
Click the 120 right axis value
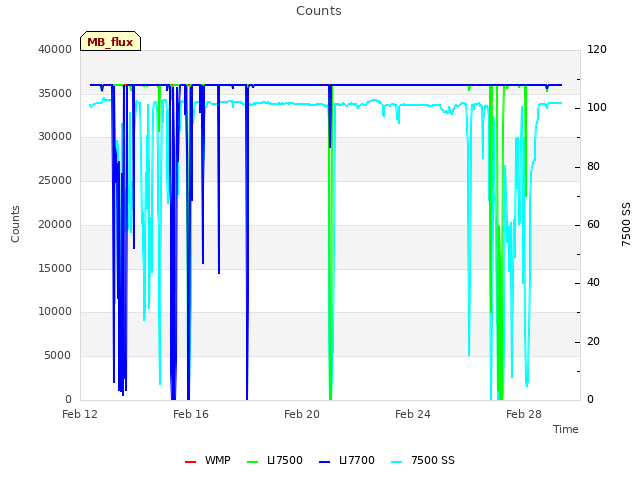pos(597,49)
